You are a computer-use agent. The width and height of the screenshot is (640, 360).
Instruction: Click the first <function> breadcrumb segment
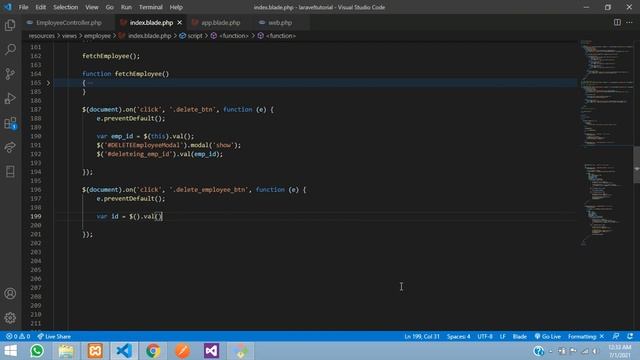tap(230, 36)
